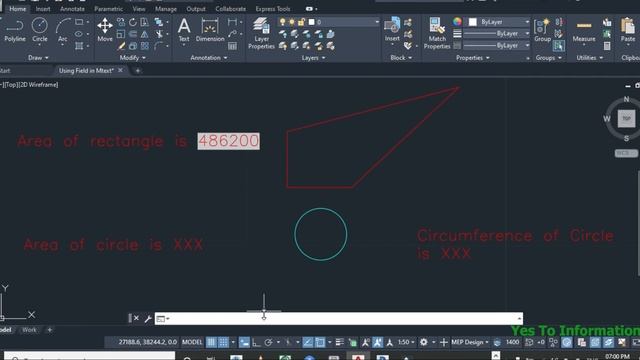Screen dimensions: 640x360
Task: Open the Home ribbon tab
Action: click(18, 9)
